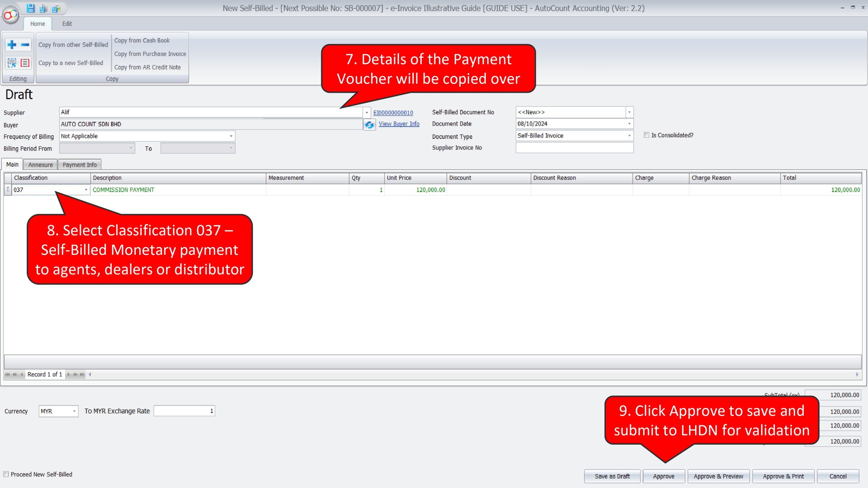Open Currency MYR dropdown
This screenshot has width=868, height=488.
tap(74, 411)
